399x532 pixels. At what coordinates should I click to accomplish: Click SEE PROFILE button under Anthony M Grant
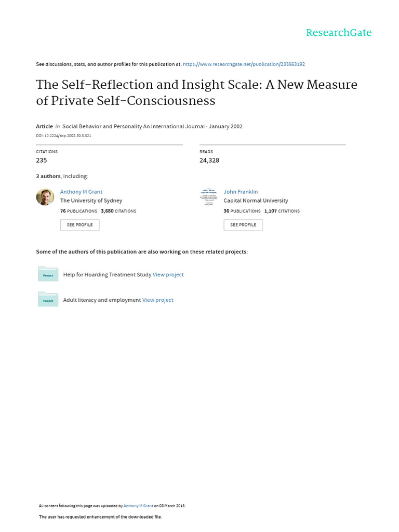(x=79, y=224)
